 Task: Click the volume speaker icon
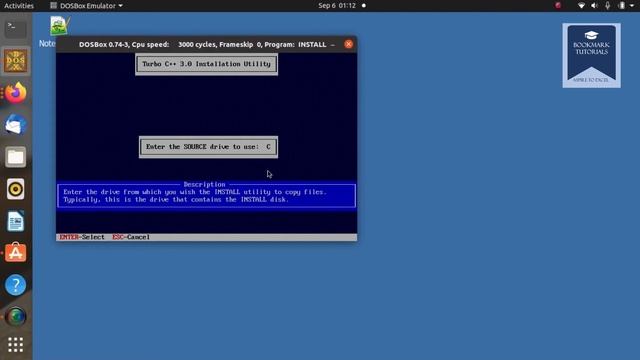pos(594,6)
